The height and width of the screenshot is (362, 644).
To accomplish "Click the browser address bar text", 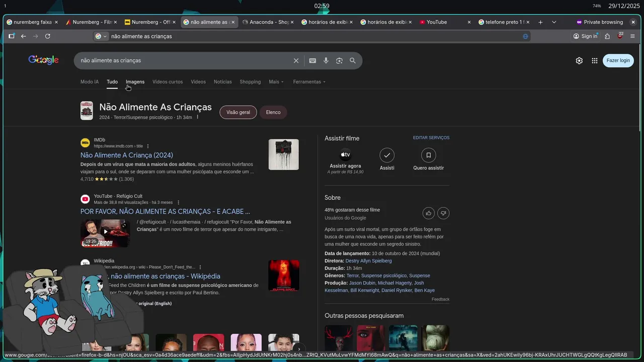I will [141, 36].
